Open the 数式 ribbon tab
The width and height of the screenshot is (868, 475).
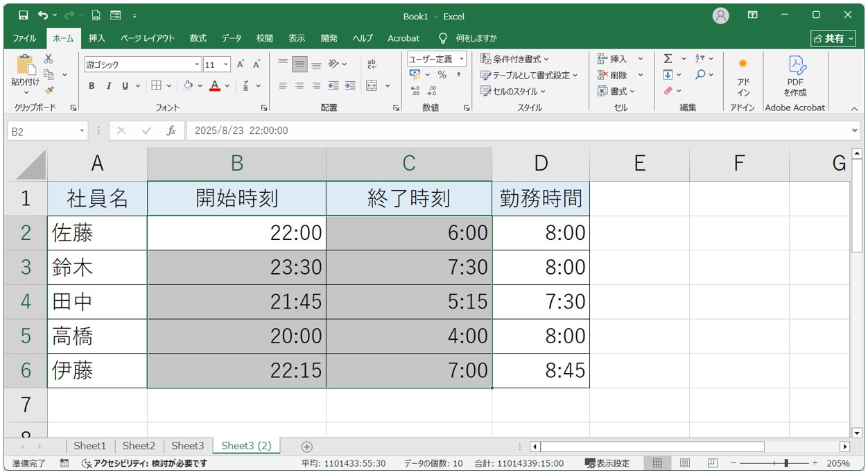198,38
